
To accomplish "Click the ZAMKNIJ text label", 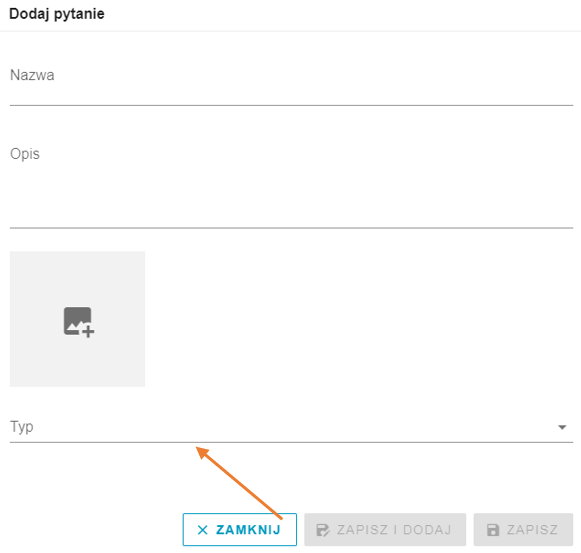I will (x=248, y=530).
